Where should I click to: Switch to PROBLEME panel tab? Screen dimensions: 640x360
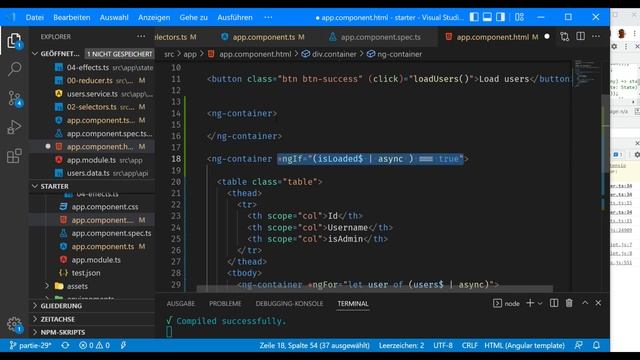[x=225, y=304]
